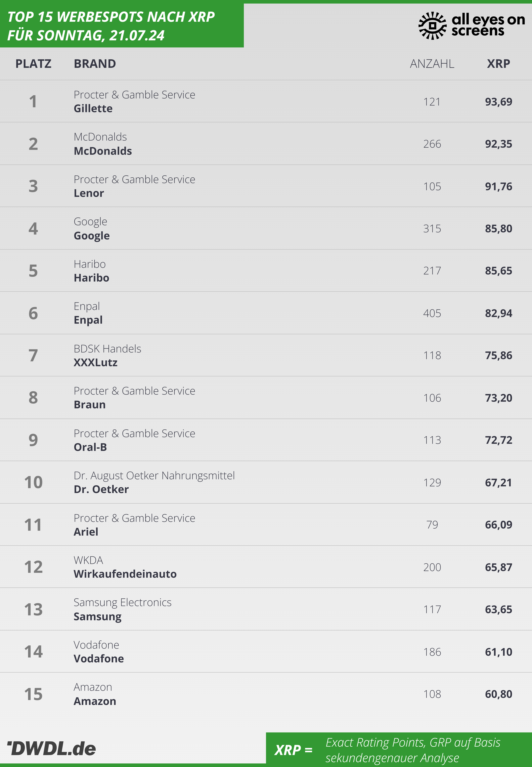The height and width of the screenshot is (767, 532).
Task: Click the Wirkaufendeinauto brand name
Action: click(x=125, y=574)
